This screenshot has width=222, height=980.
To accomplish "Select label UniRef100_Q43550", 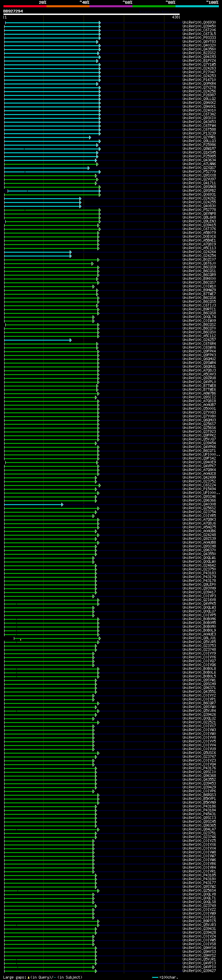I will click(199, 554).
